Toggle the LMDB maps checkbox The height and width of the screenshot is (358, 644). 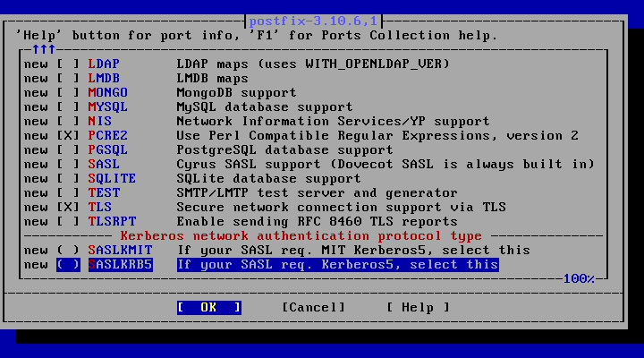point(68,79)
